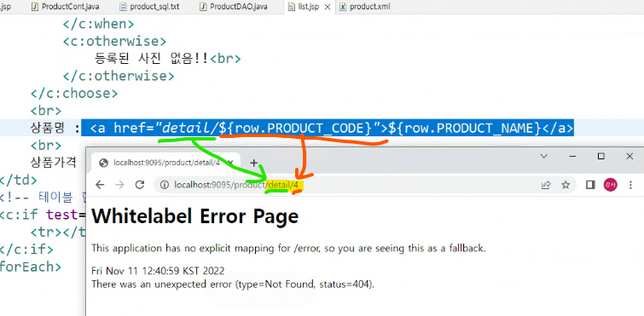The width and height of the screenshot is (644, 316).
Task: Toggle the Chrome side panel
Action: pyautogui.click(x=590, y=185)
